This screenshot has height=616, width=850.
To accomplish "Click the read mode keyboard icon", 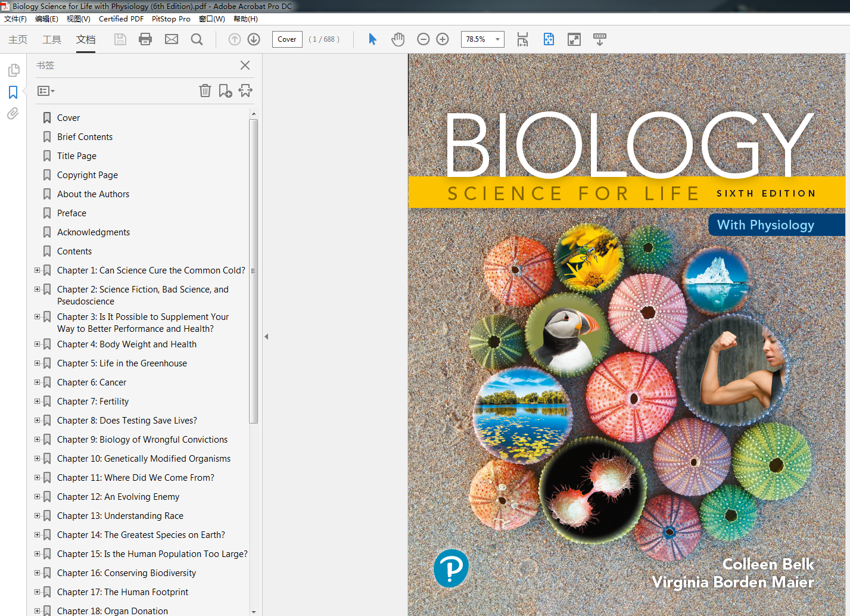I will tap(600, 39).
